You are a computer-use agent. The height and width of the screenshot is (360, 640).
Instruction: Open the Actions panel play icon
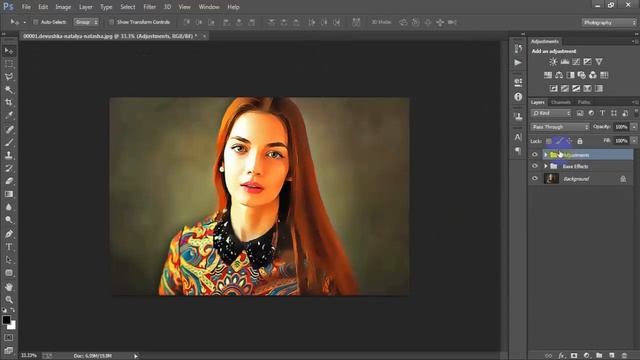(518, 62)
